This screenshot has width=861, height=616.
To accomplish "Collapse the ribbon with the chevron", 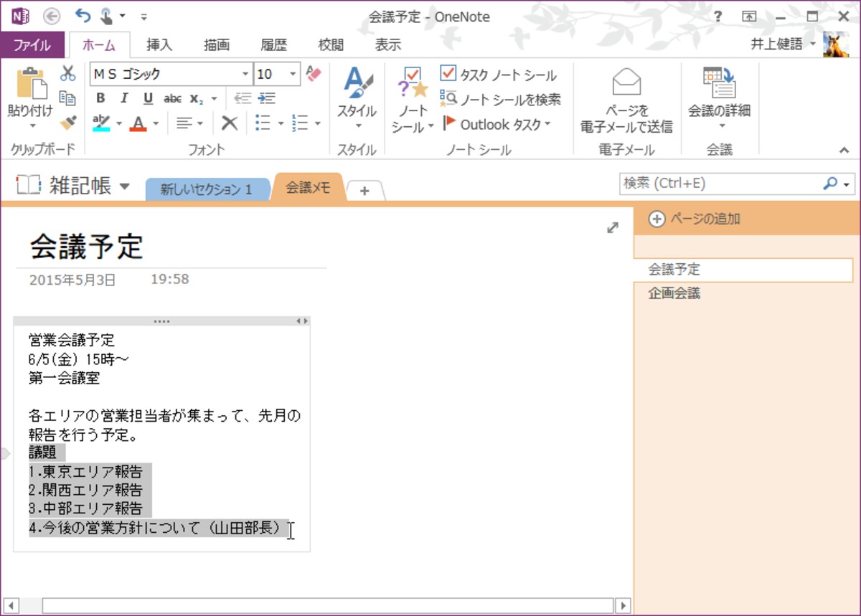I will pyautogui.click(x=844, y=150).
